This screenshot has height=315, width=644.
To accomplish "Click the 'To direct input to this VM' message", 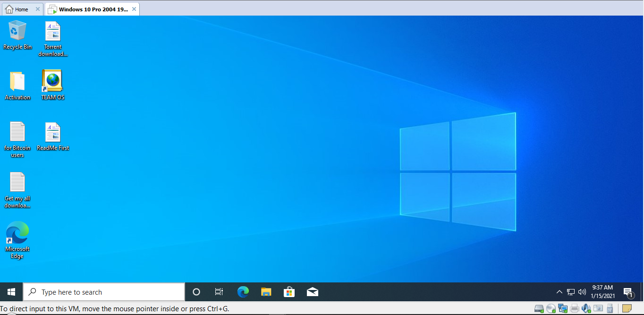I will tap(115, 309).
